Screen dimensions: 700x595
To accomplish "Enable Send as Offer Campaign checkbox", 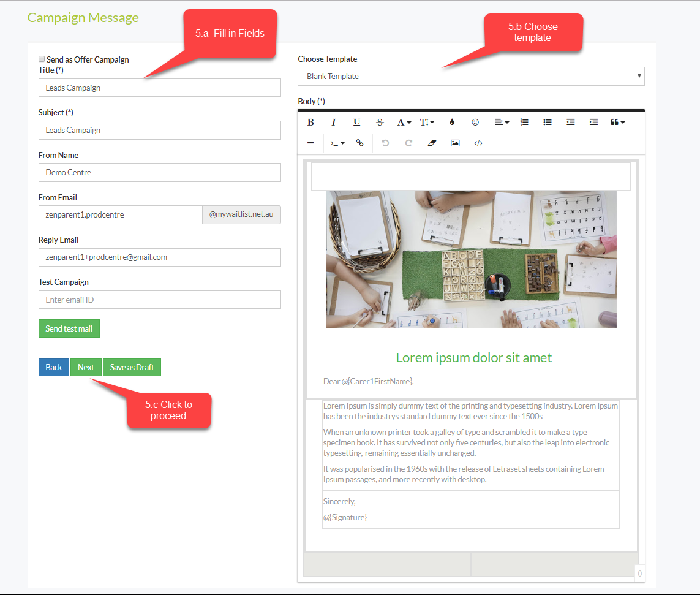I will [x=42, y=59].
